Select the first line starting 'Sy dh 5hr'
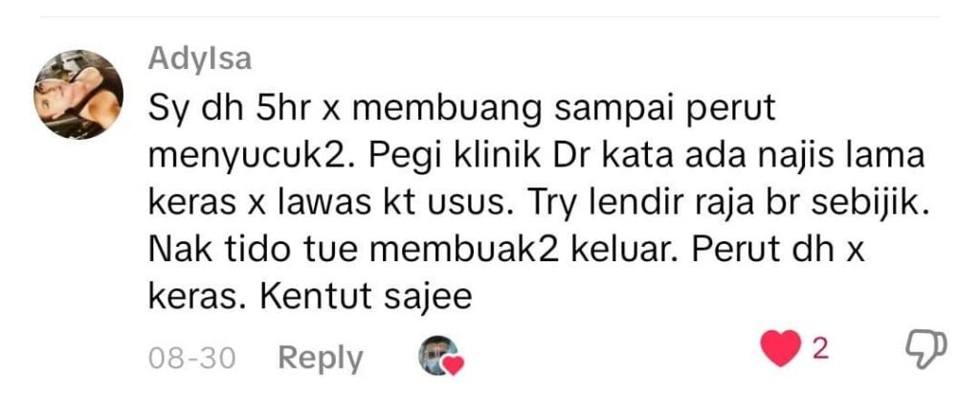Image resolution: width=980 pixels, height=400 pixels. pyautogui.click(x=462, y=111)
